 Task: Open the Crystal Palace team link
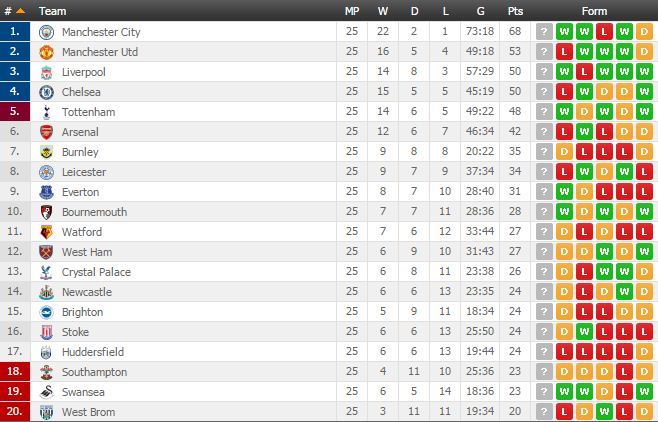(94, 272)
